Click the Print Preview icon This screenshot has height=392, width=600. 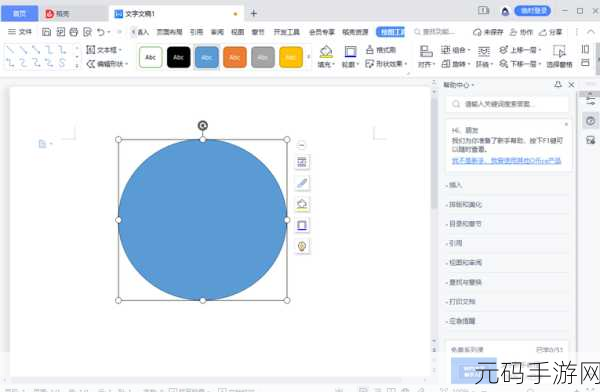tap(88, 32)
